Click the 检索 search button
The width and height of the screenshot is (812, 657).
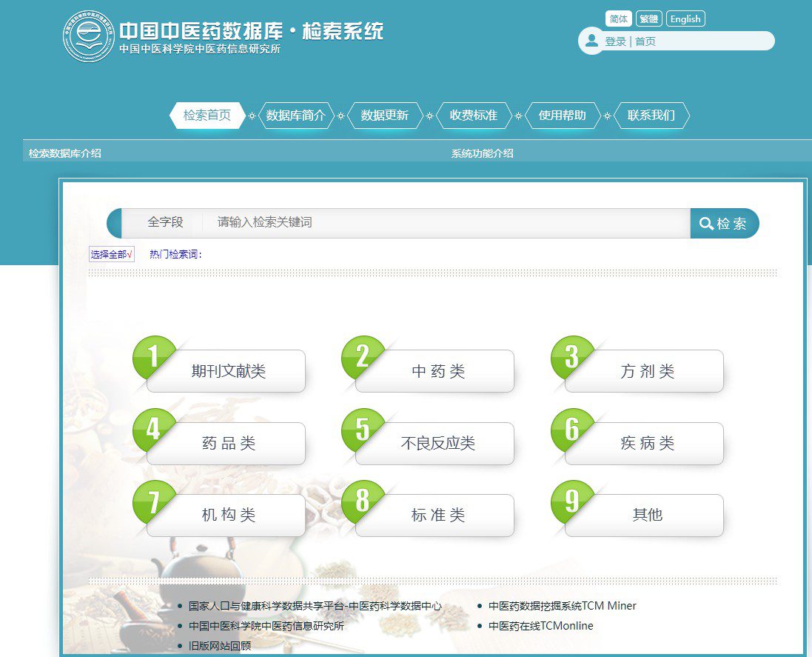(724, 223)
